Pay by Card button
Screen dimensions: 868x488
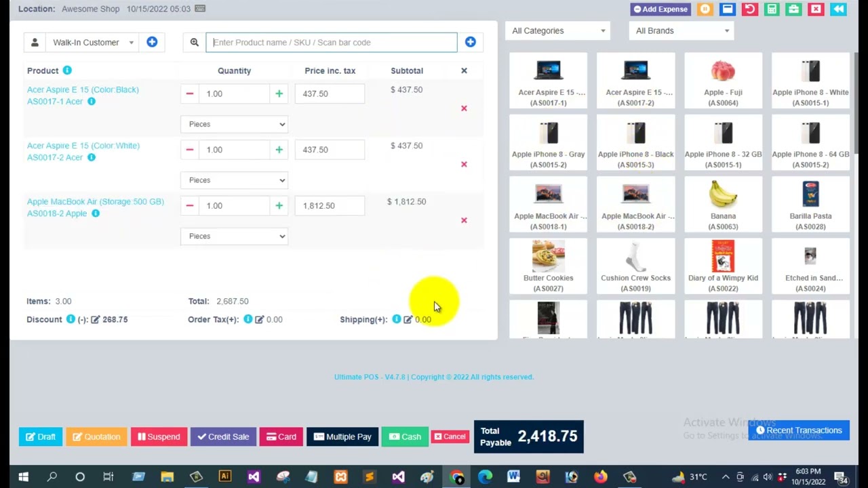coord(281,437)
